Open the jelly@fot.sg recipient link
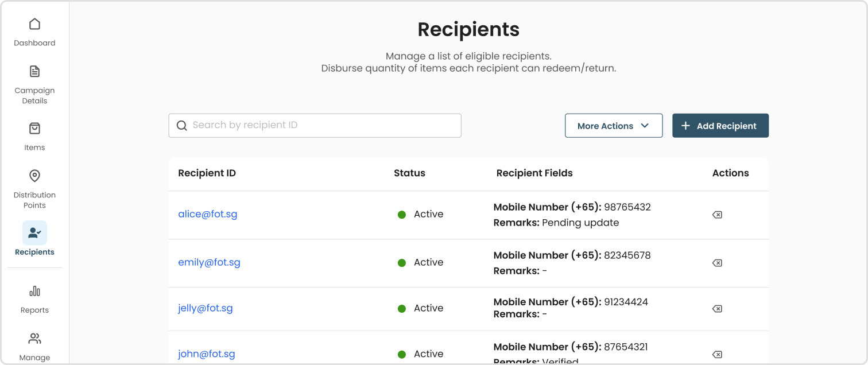This screenshot has height=365, width=868. (x=206, y=308)
